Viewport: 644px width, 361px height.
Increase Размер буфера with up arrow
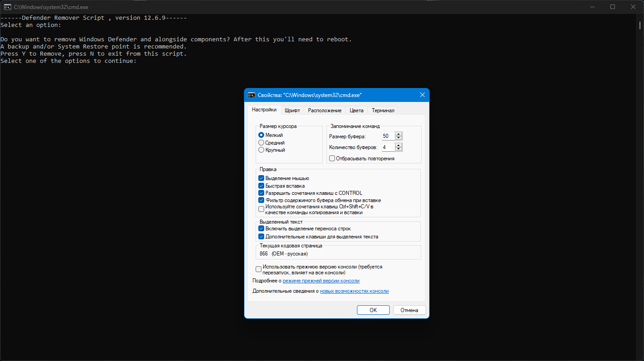coord(399,134)
